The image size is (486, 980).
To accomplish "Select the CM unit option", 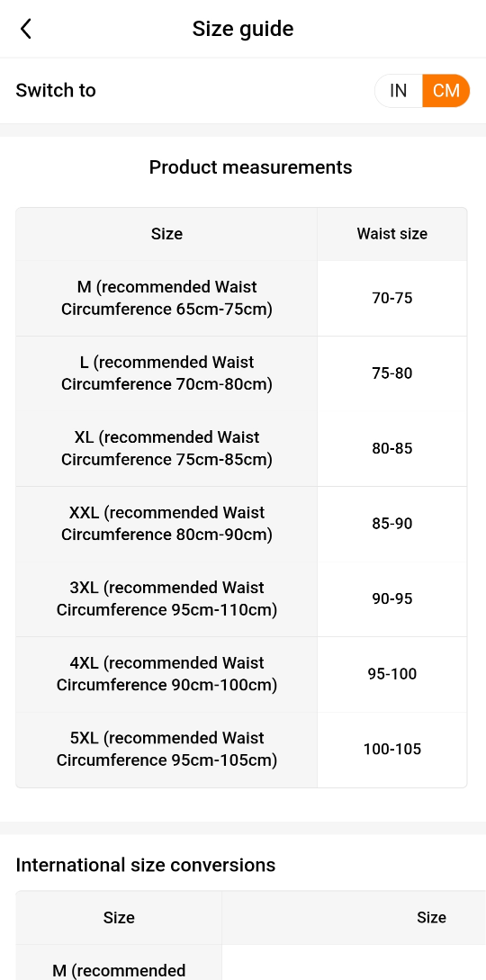I will click(x=446, y=91).
